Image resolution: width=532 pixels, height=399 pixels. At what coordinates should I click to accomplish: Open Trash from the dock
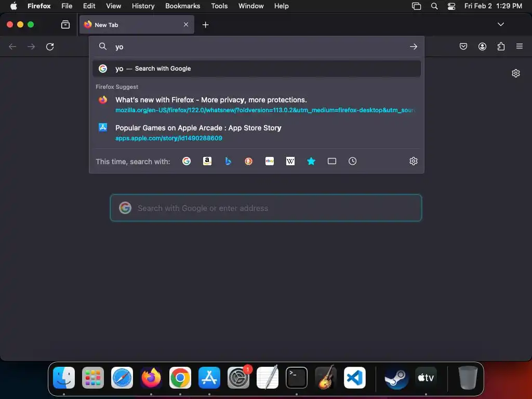(x=468, y=377)
